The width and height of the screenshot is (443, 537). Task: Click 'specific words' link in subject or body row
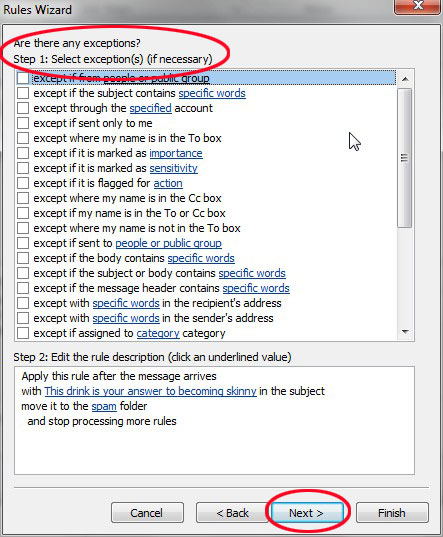pos(252,273)
